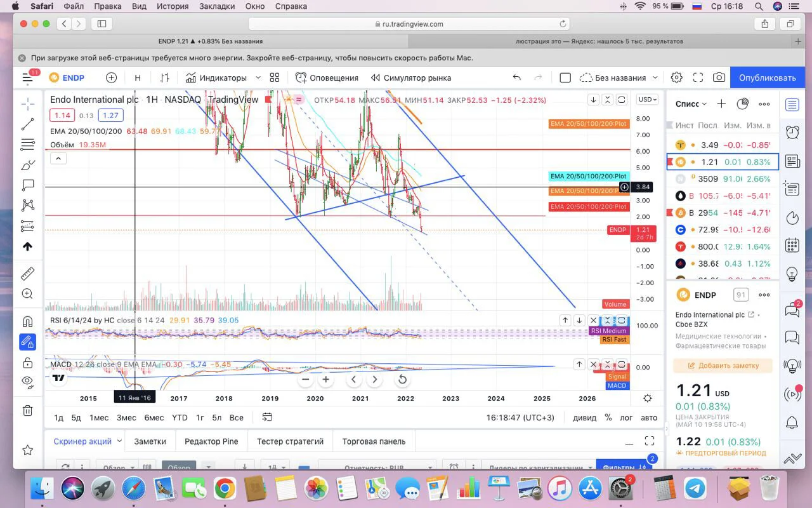Click the Добавить заметку button
Viewport: 812px width, 508px height.
[723, 366]
